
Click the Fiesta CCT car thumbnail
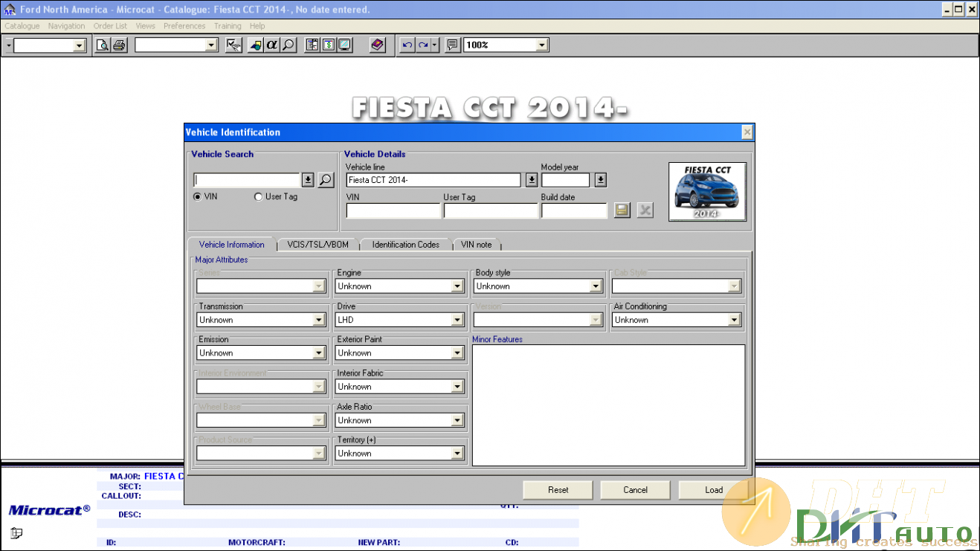coord(708,192)
